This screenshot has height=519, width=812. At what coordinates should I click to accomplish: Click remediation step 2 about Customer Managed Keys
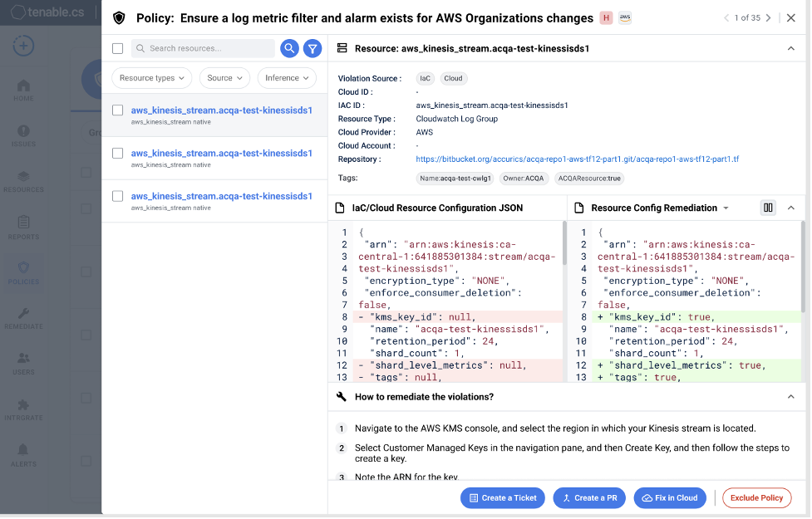pos(572,453)
